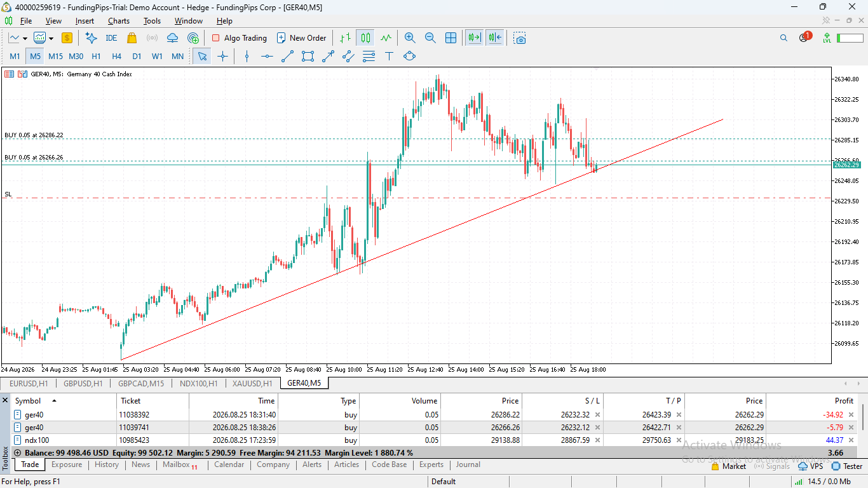This screenshot has height=488, width=868.
Task: Click the current price label 26262.29 on price scale
Action: coord(846,165)
